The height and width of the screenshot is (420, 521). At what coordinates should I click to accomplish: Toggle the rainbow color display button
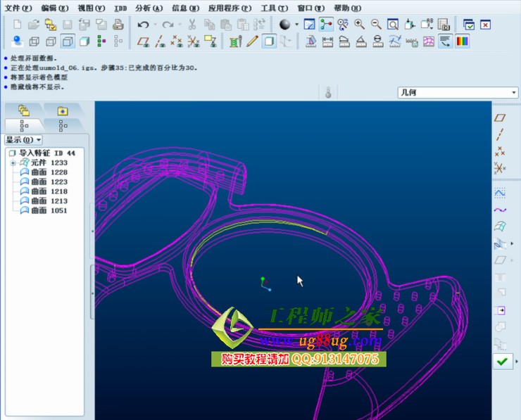click(463, 42)
